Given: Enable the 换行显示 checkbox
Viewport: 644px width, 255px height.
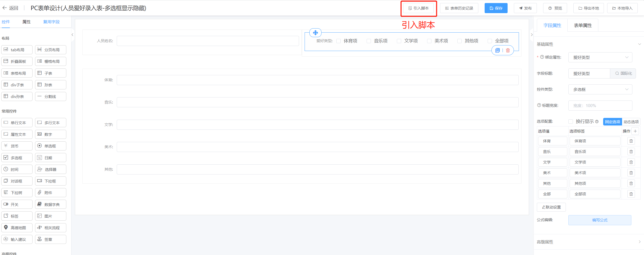Looking at the screenshot, I should [571, 122].
